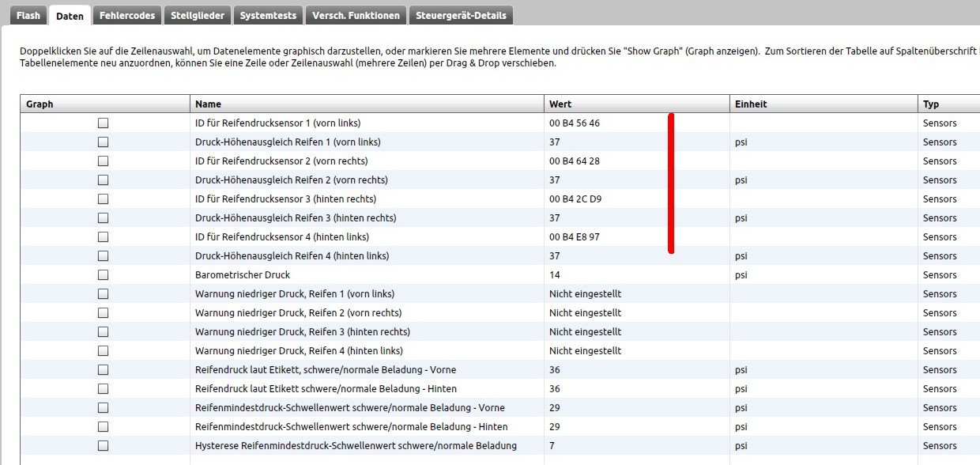Enable graph checkbox for Barometrischer Druck
The height and width of the screenshot is (465, 980).
coord(103,275)
